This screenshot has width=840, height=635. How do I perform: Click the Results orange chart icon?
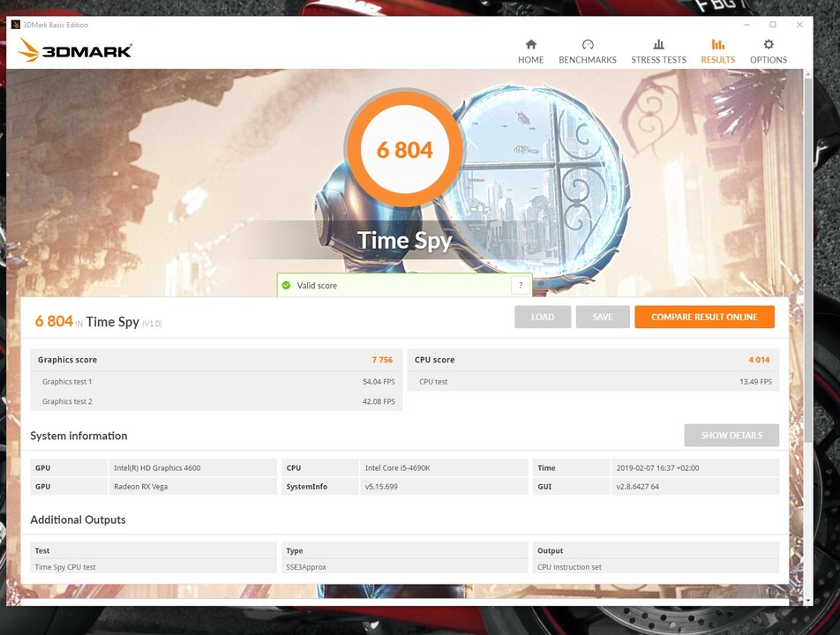click(x=718, y=44)
